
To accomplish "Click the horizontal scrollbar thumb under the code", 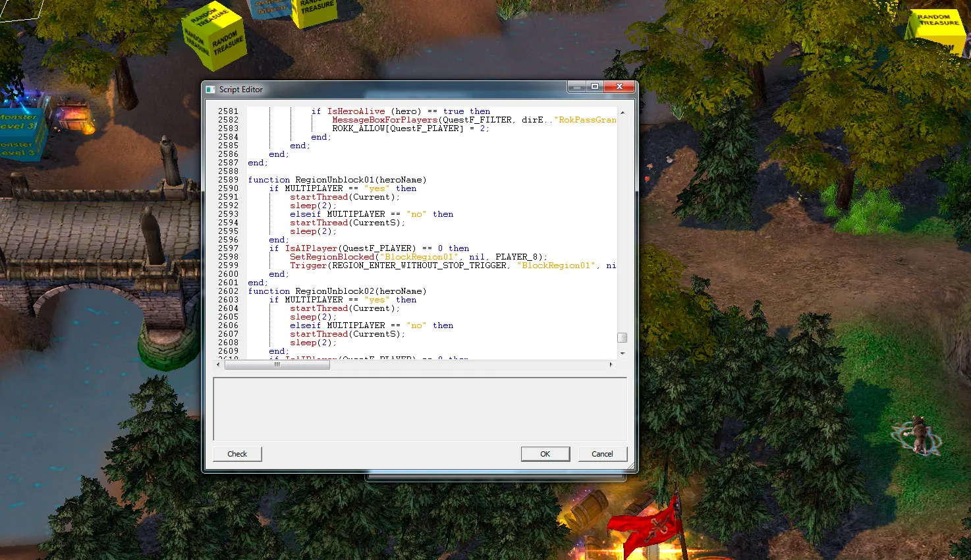I will click(277, 364).
